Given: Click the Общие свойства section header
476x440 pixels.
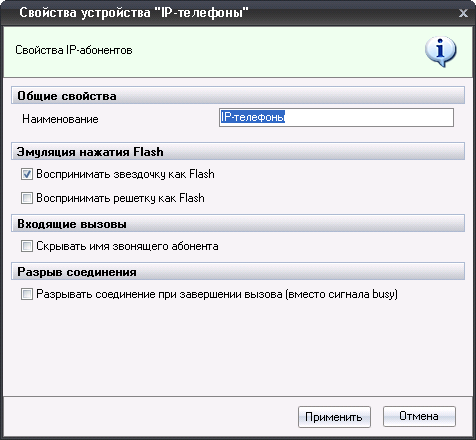Looking at the screenshot, I should click(238, 96).
